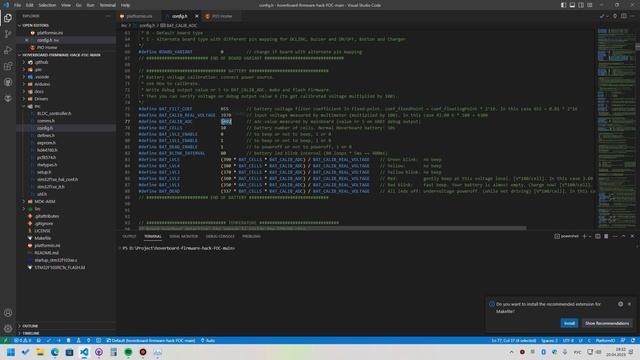Click the editor horizontal scrollbar
This screenshot has height=360, width=640.
(332, 228)
